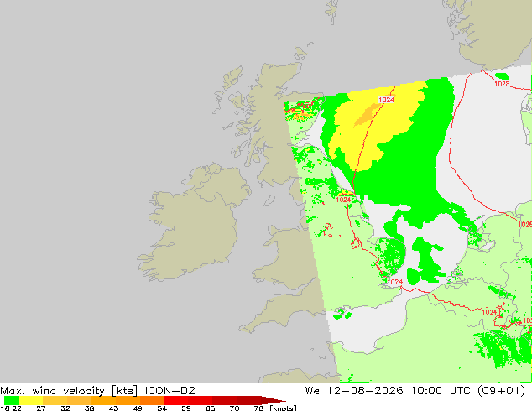This screenshot has height=411, width=532.
Task: Click the dark red 70–76 knots legend swatch
Action: tap(248, 400)
